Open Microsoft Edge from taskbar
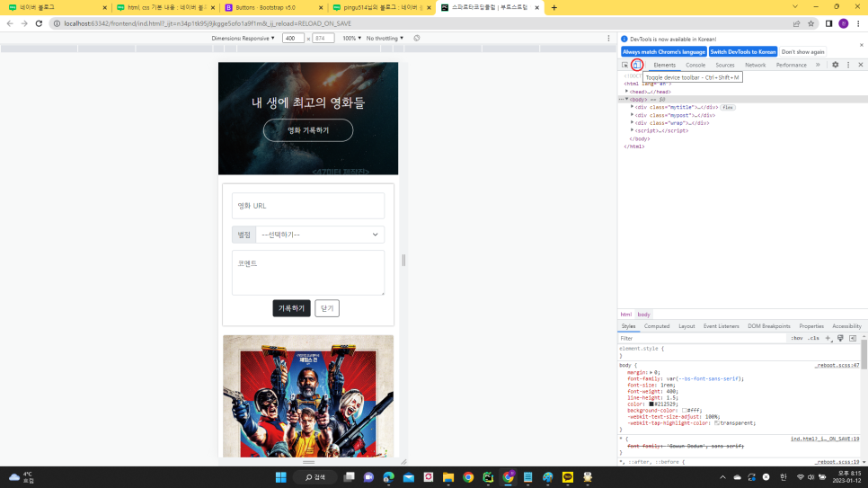The width and height of the screenshot is (868, 488). (388, 477)
